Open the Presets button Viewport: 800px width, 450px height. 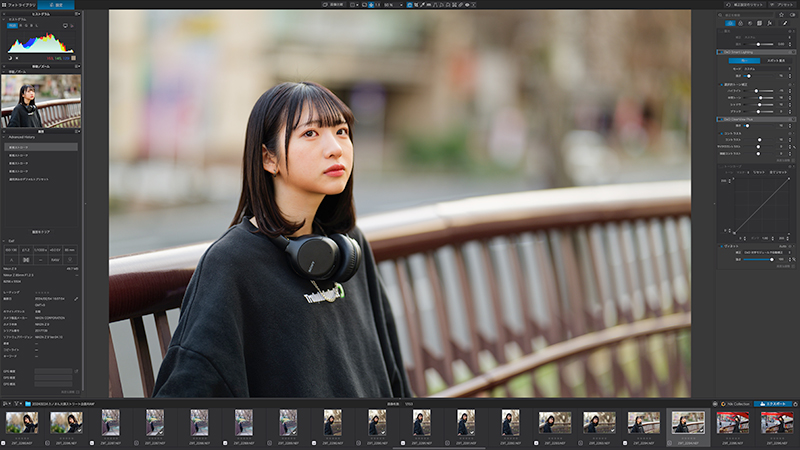point(782,5)
